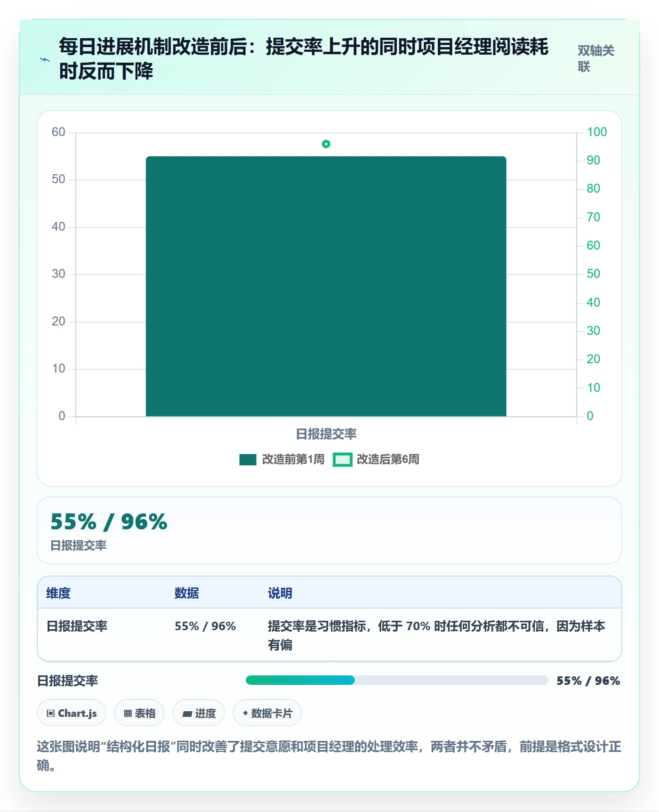Click the table note starting with 提交率是习惯指标

[436, 635]
